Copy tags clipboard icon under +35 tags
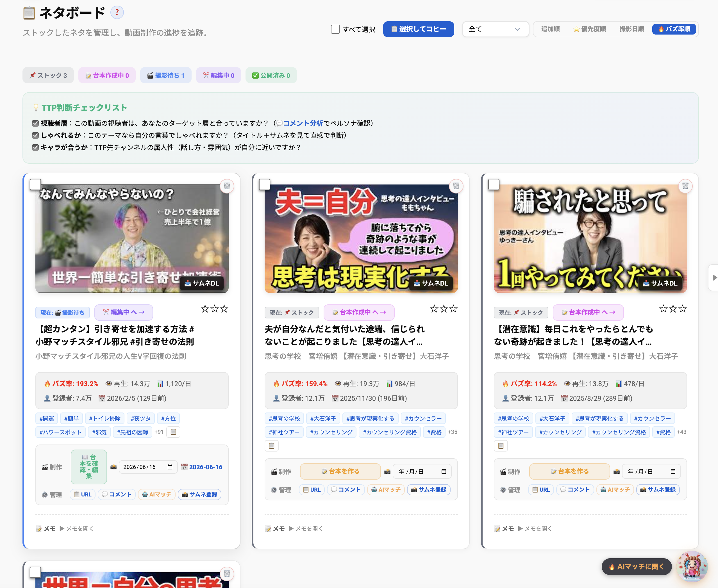The image size is (718, 588). pos(271,446)
